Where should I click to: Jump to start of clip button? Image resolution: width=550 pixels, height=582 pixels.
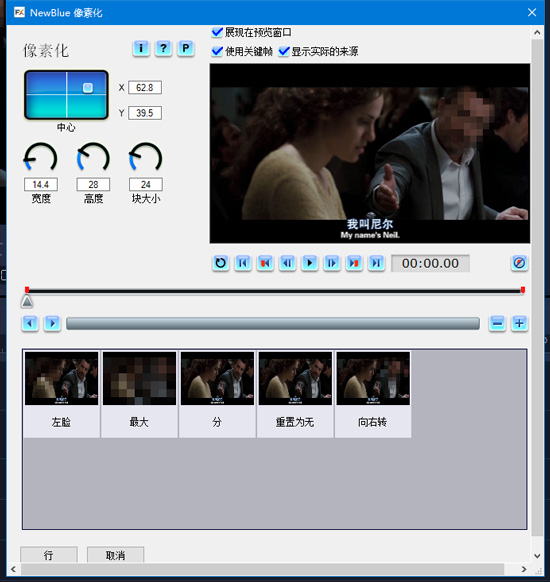243,263
